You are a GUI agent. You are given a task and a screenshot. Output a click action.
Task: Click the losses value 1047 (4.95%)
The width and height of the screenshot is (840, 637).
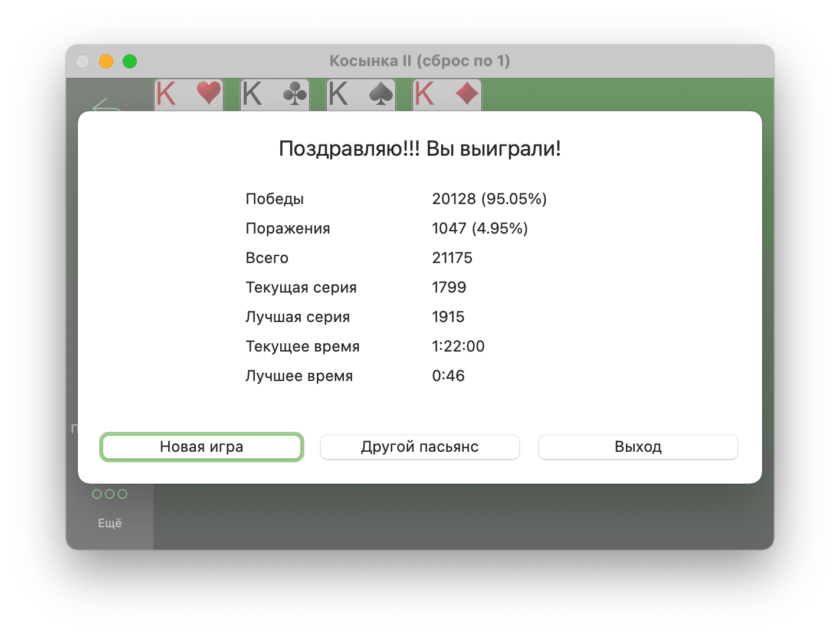[480, 228]
